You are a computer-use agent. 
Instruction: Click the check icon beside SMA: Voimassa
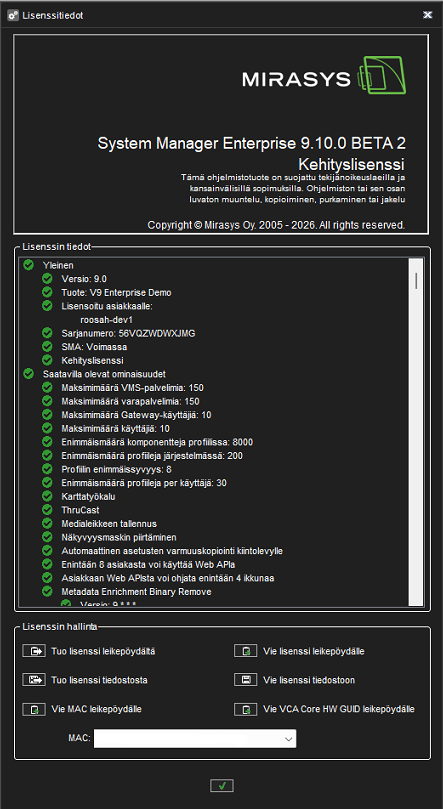pos(47,347)
